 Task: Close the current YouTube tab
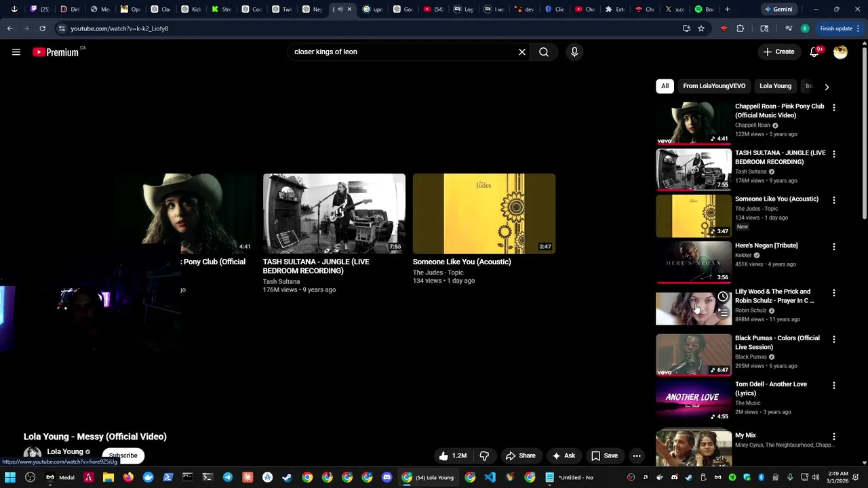tap(349, 9)
